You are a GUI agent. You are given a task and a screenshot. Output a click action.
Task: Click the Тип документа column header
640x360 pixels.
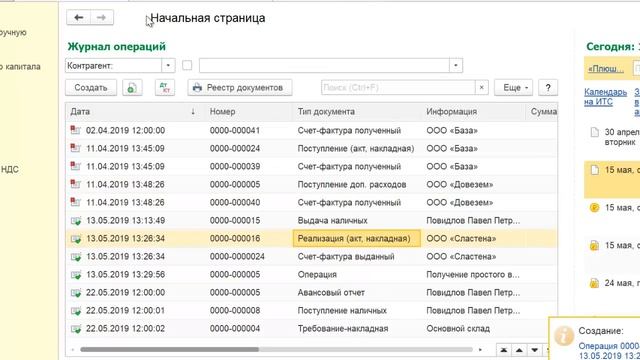pos(356,111)
